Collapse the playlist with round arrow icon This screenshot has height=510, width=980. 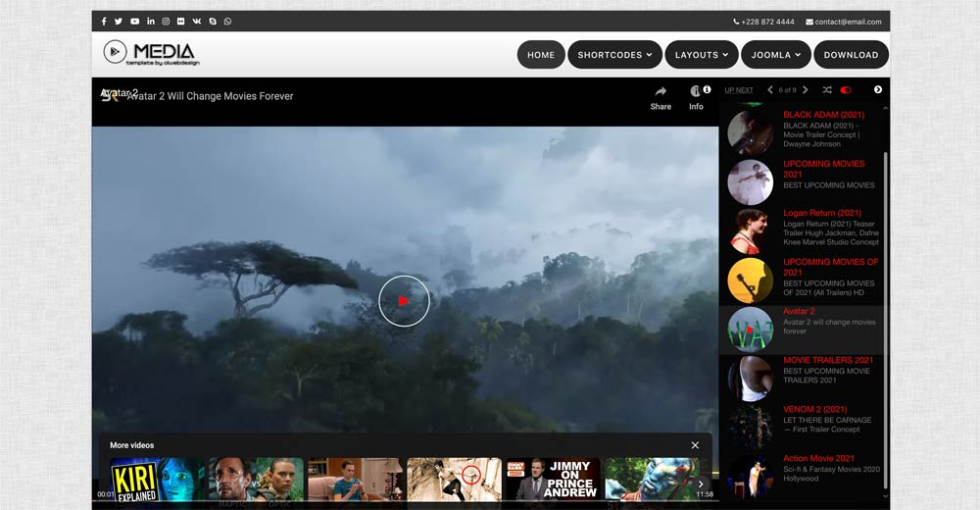(877, 90)
